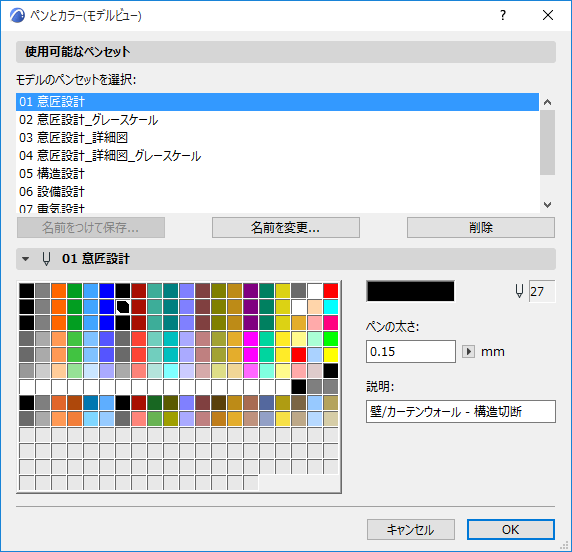Screen dimensions: 572x552
Task: Select the pure blue swatch in the top row
Action: 107,291
